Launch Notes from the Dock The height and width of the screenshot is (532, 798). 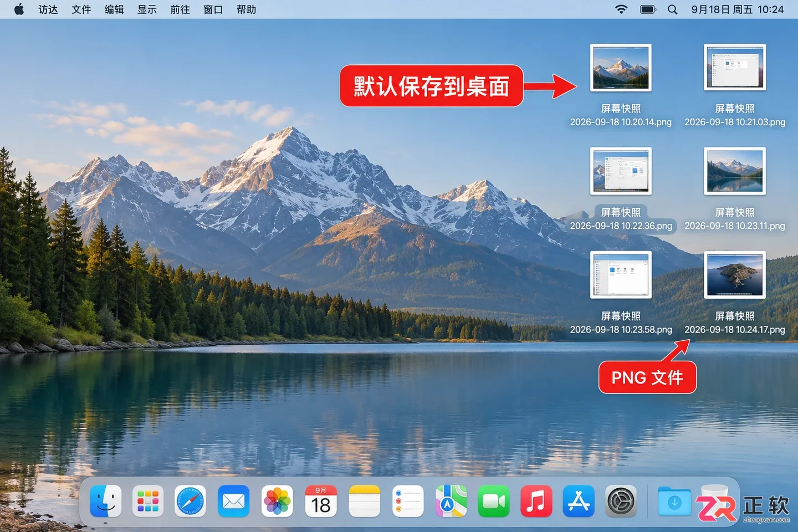click(364, 502)
